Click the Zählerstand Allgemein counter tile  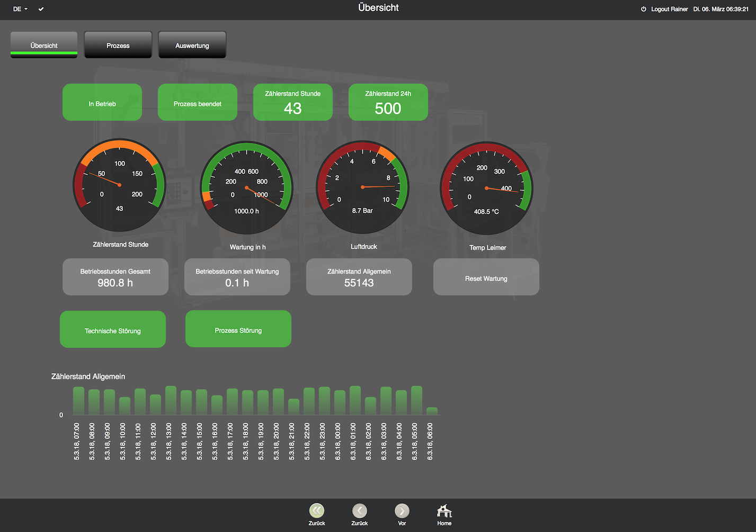pos(359,277)
